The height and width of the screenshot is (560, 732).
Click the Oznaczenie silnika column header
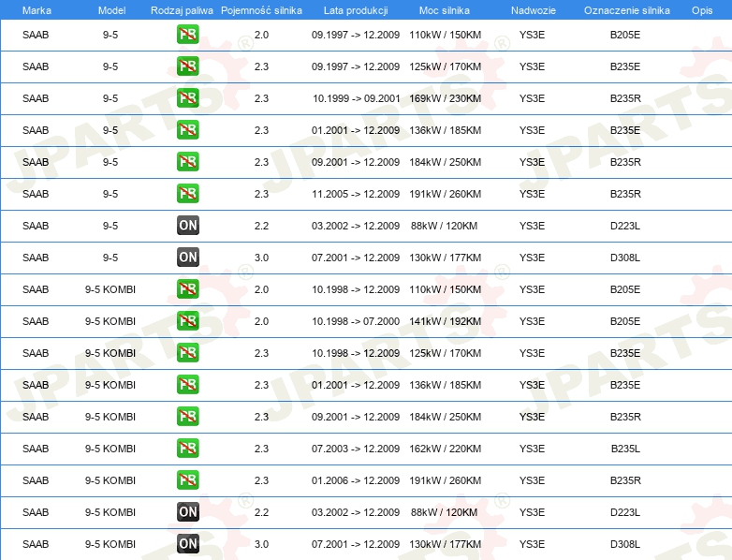coord(626,10)
